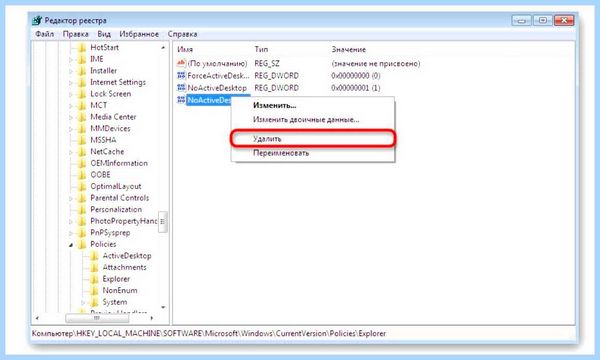This screenshot has width=600, height=360.
Task: Open the Файл menu
Action: [44, 34]
